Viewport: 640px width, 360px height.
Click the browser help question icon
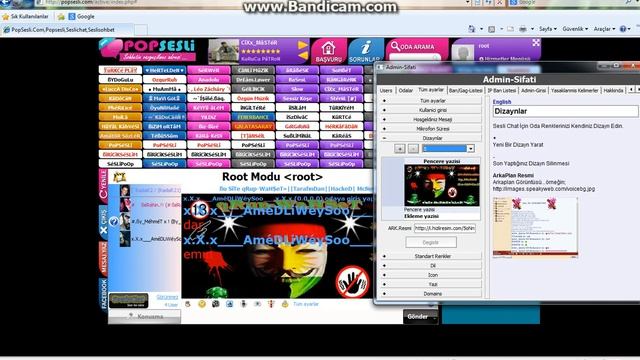(x=623, y=29)
